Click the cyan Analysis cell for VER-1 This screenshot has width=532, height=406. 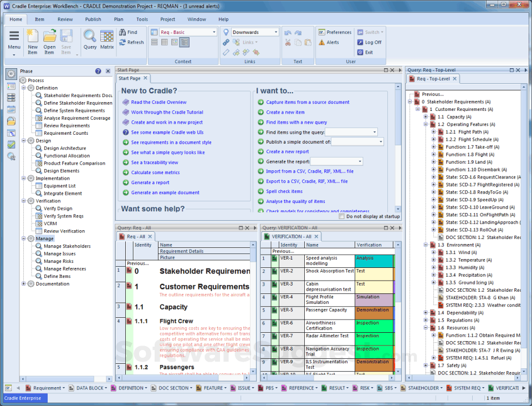[373, 261]
